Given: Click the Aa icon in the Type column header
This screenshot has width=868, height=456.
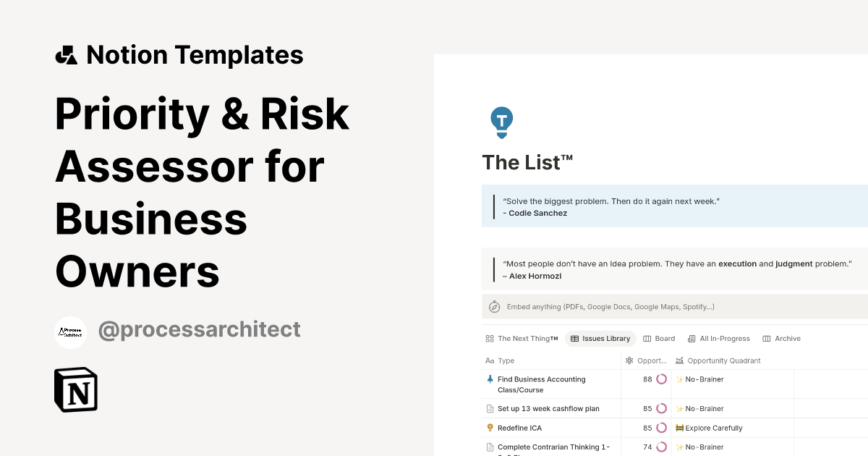Looking at the screenshot, I should [x=488, y=360].
